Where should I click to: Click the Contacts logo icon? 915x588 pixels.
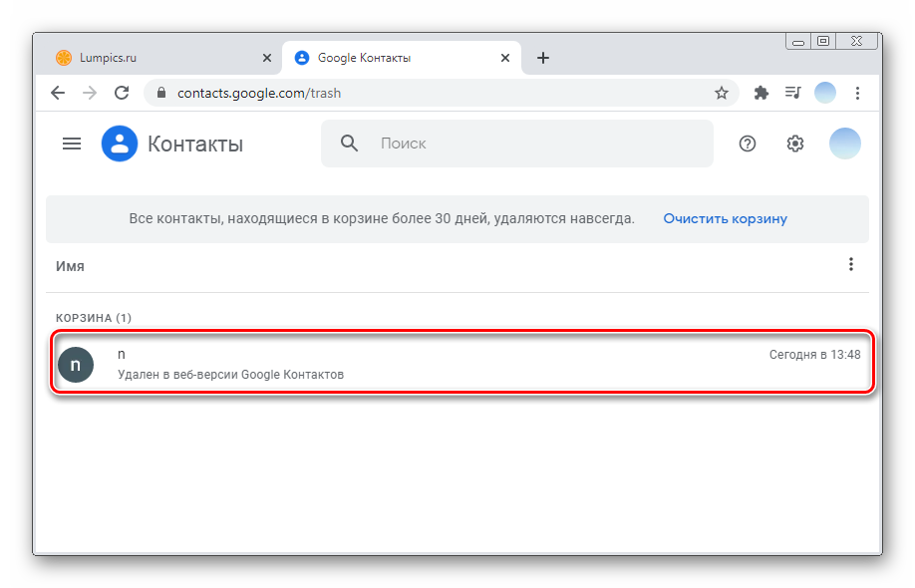(120, 144)
